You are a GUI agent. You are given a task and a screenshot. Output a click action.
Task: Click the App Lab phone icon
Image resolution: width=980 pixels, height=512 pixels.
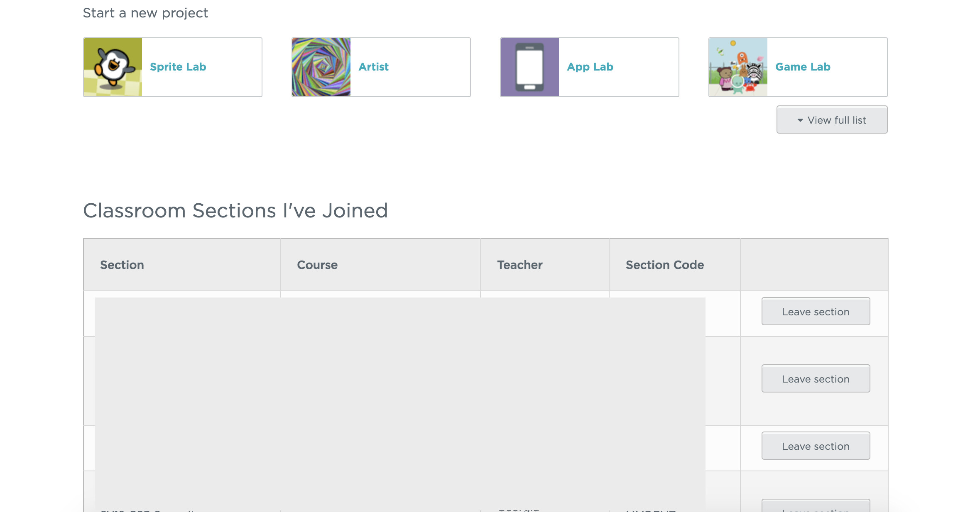point(529,67)
